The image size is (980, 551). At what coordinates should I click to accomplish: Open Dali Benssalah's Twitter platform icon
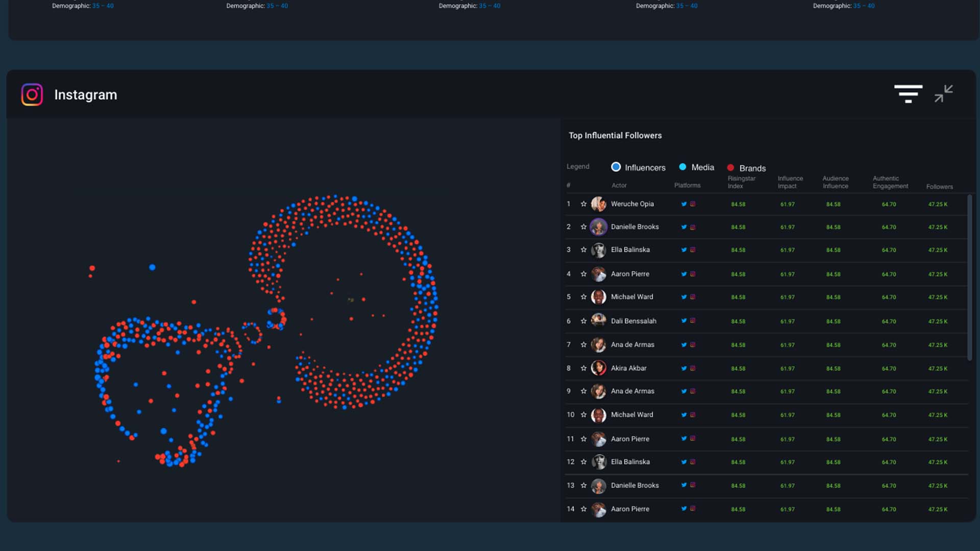684,321
